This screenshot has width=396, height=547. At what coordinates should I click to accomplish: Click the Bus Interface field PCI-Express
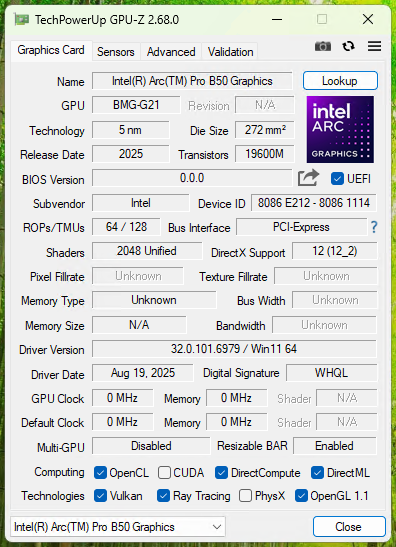click(301, 227)
